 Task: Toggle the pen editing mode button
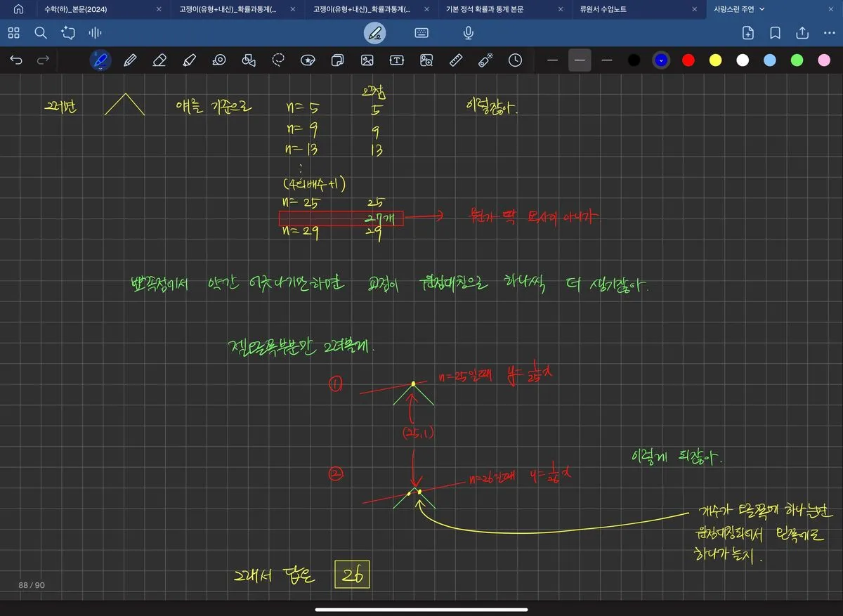point(374,33)
